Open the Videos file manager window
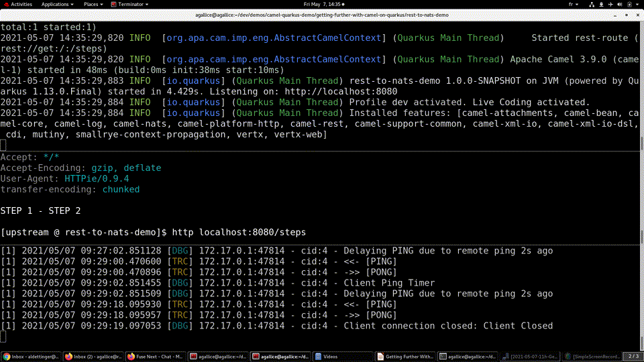The image size is (644, 362). (343, 357)
